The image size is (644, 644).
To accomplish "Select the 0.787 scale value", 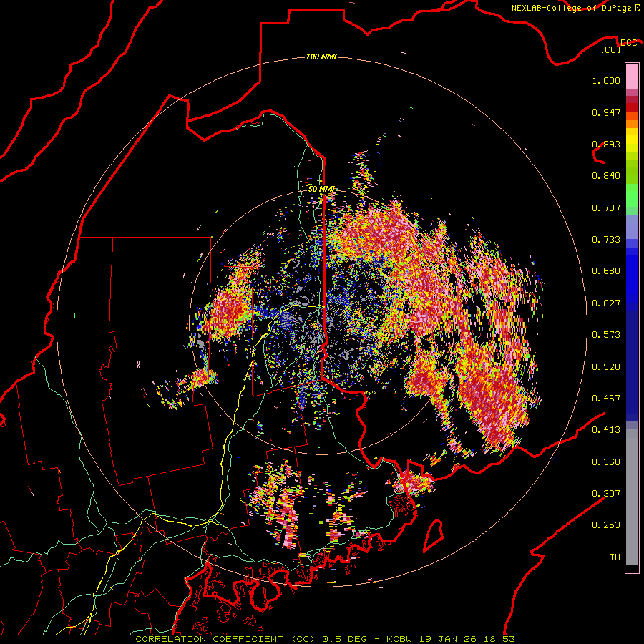I will coord(606,208).
